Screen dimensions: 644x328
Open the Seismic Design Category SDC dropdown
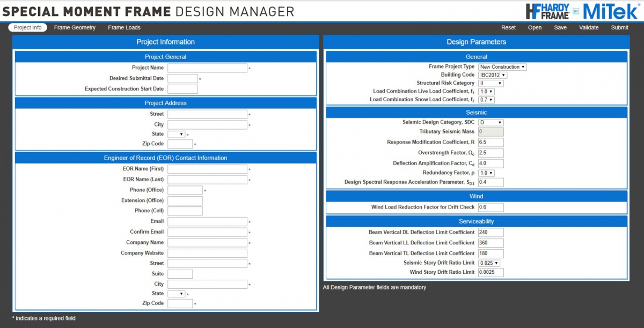point(491,122)
